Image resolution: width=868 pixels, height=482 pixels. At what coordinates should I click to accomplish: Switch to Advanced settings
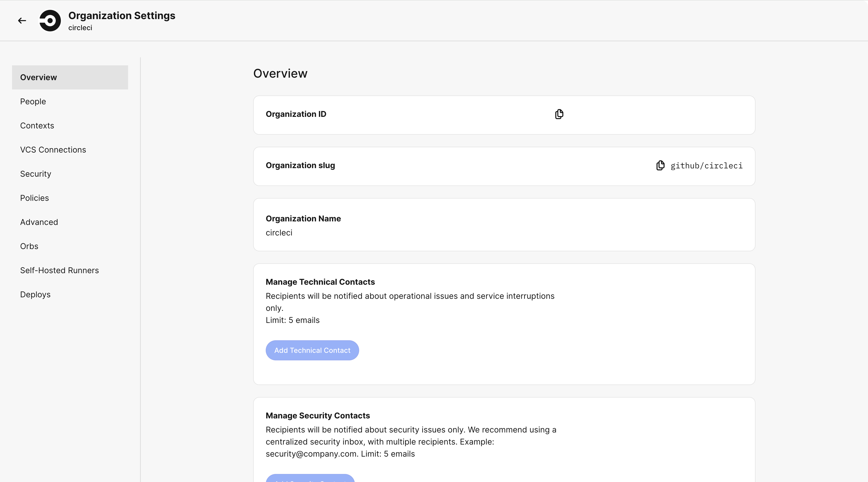(x=39, y=222)
